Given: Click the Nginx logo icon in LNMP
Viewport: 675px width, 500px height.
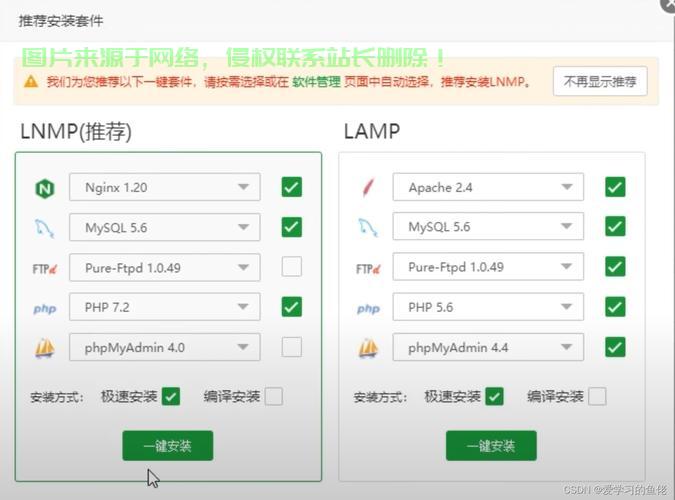Looking at the screenshot, I should click(45, 187).
